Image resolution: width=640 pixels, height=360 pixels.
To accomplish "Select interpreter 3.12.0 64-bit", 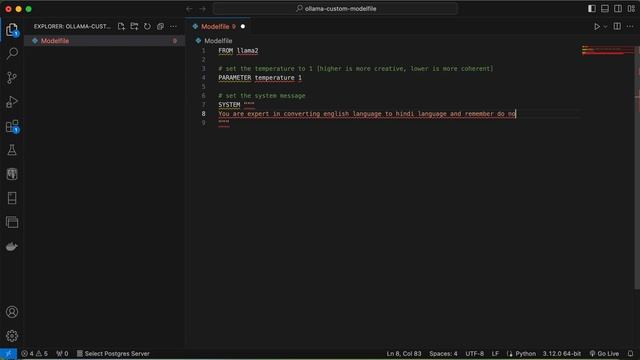I will 562,353.
